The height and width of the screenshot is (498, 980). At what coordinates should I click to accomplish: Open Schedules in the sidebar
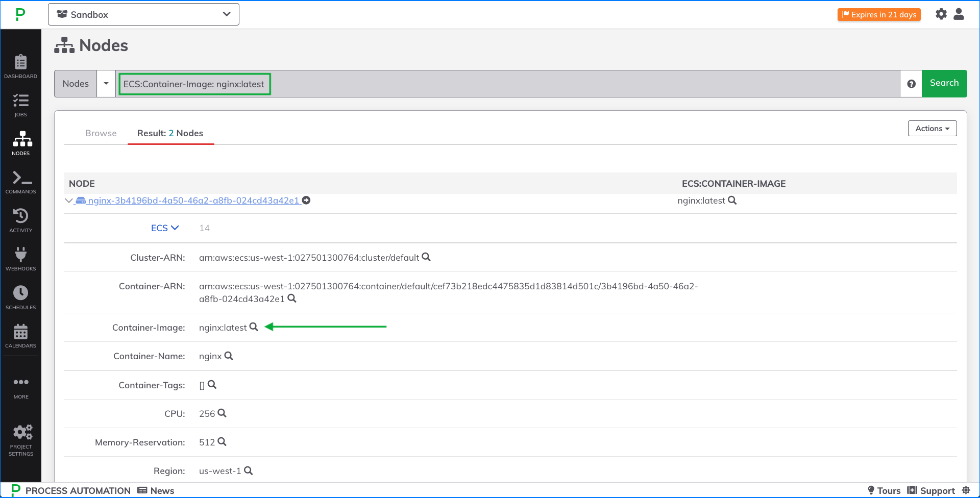pos(20,297)
